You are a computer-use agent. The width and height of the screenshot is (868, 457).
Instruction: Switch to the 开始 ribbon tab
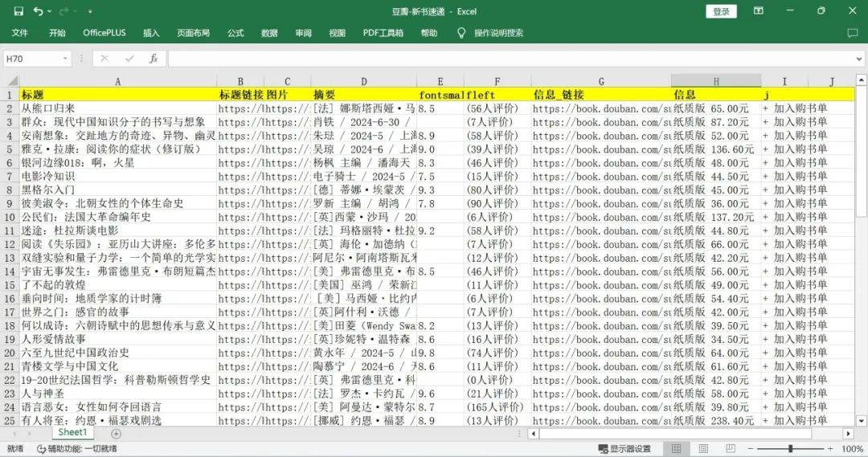click(x=57, y=33)
